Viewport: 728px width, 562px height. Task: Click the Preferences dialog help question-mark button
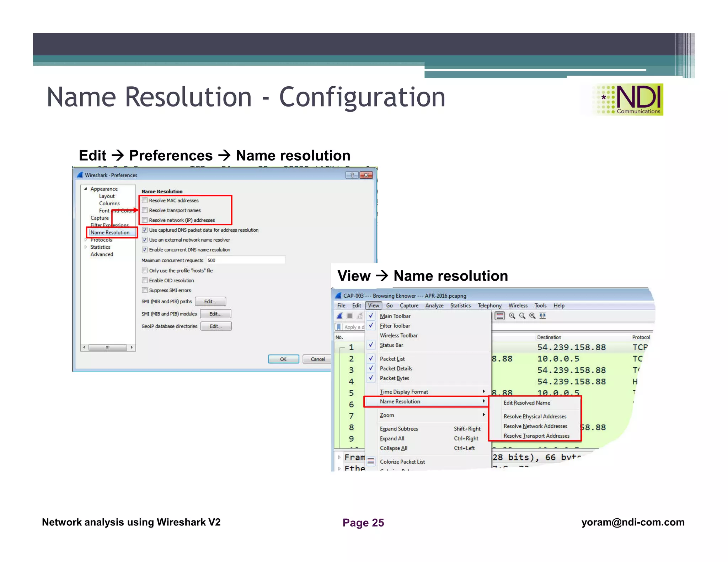pyautogui.click(x=352, y=175)
